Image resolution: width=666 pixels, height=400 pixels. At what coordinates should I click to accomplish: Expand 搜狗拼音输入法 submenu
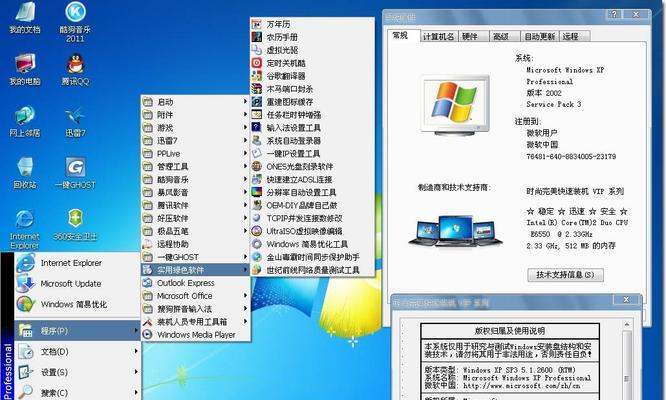pyautogui.click(x=195, y=309)
